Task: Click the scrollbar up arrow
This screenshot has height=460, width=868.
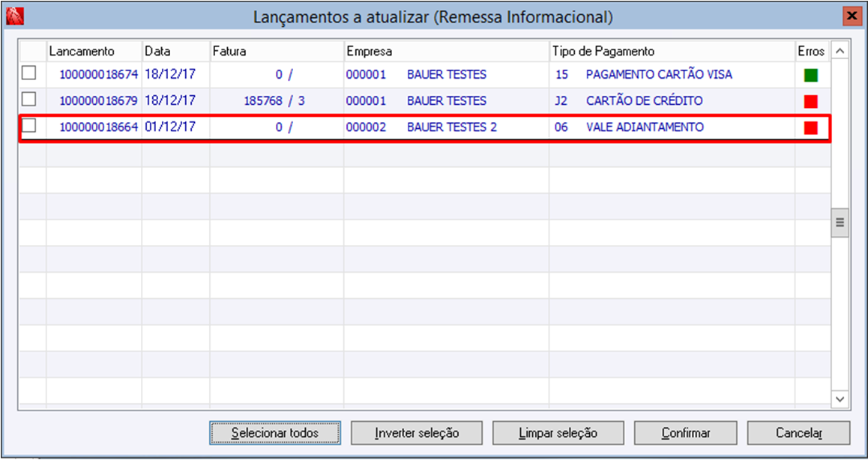Action: coord(840,52)
